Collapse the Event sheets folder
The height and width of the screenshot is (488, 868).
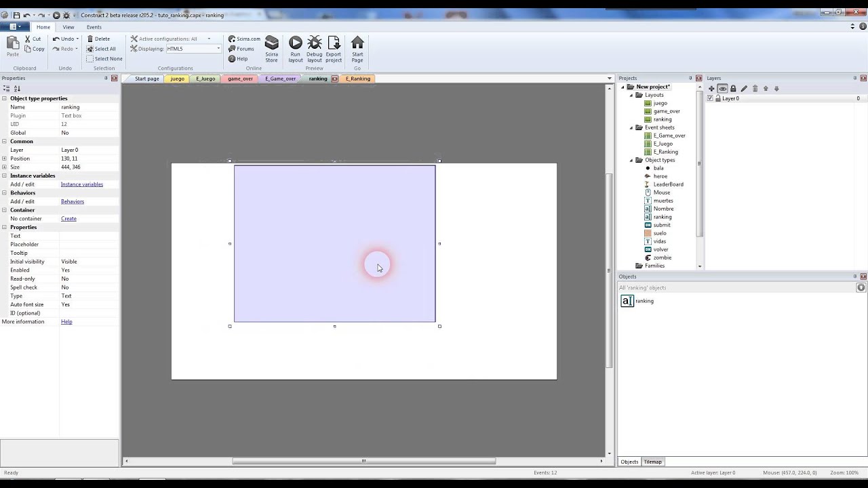[x=631, y=127]
